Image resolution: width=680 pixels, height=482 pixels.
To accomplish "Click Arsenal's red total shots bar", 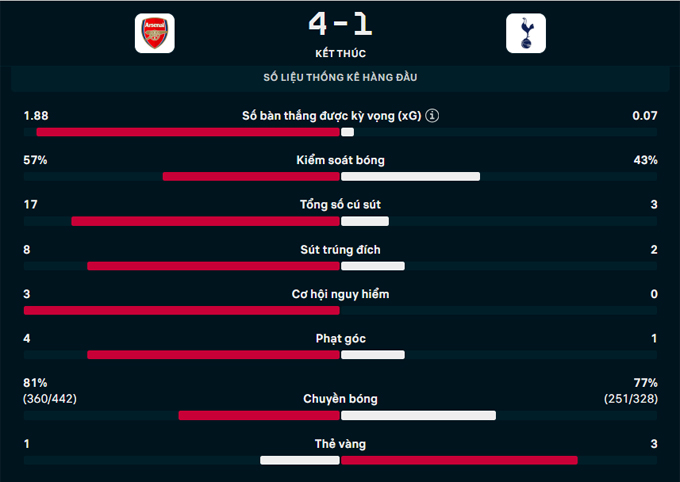I will pos(205,221).
